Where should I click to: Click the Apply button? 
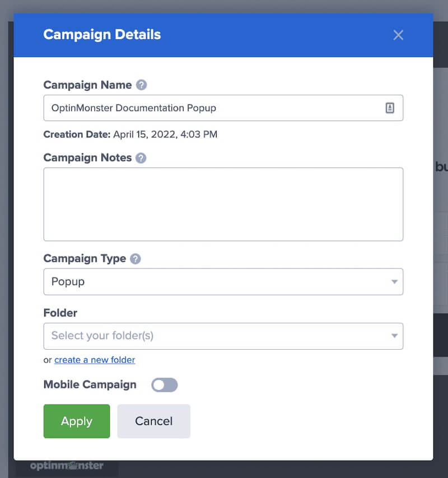pyautogui.click(x=76, y=421)
